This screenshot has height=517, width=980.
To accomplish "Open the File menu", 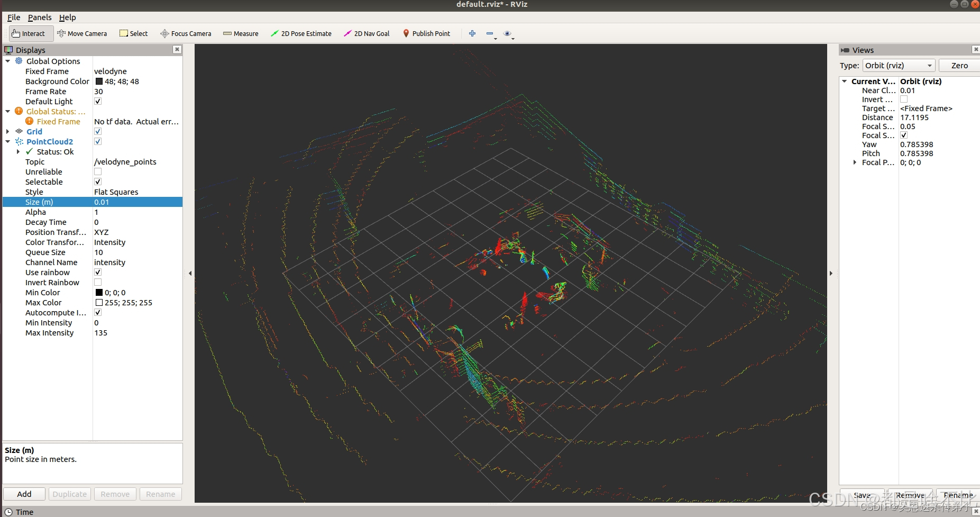I will coord(14,17).
